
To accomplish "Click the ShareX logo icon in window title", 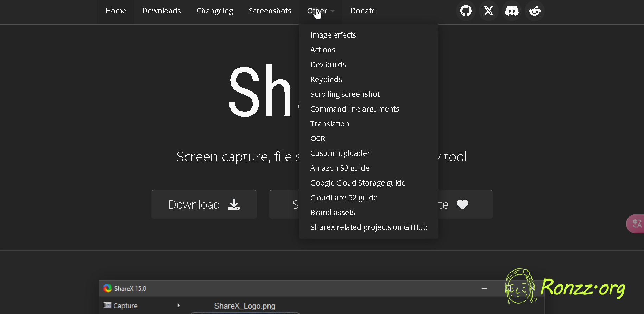I will tap(108, 288).
